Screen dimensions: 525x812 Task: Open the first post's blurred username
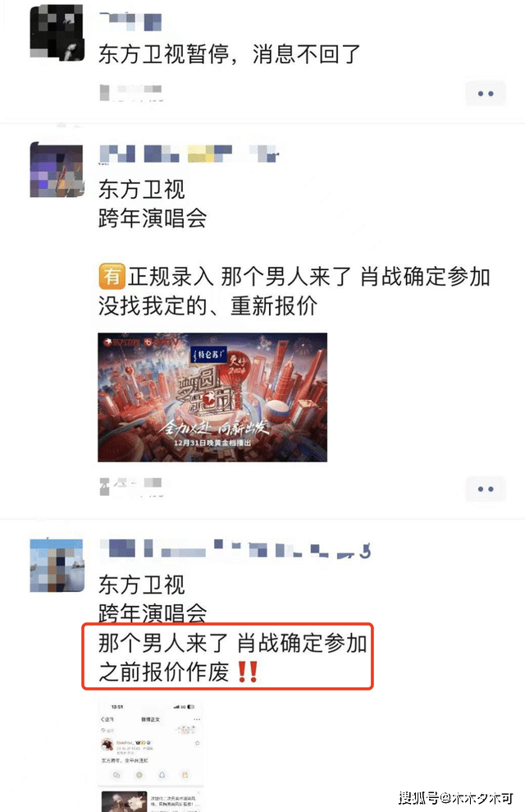click(130, 21)
